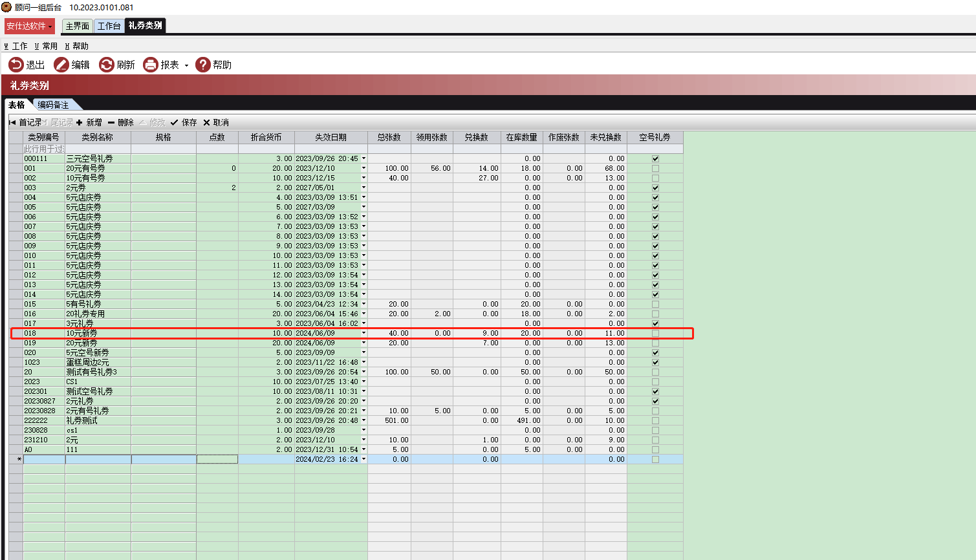Click the 刷新 (refresh) icon
This screenshot has height=560, width=976.
click(107, 65)
